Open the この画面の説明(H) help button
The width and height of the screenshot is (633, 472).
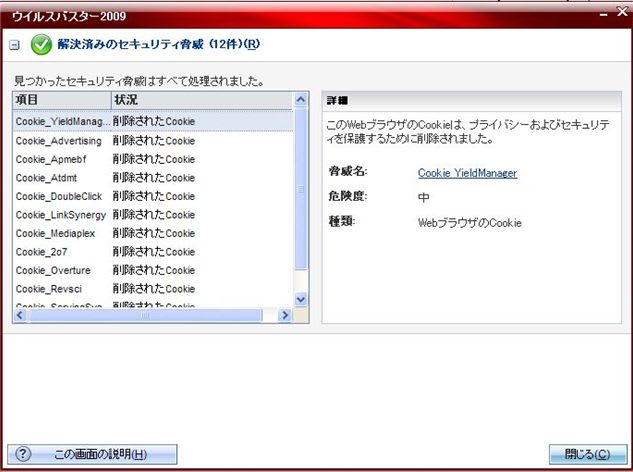92,454
